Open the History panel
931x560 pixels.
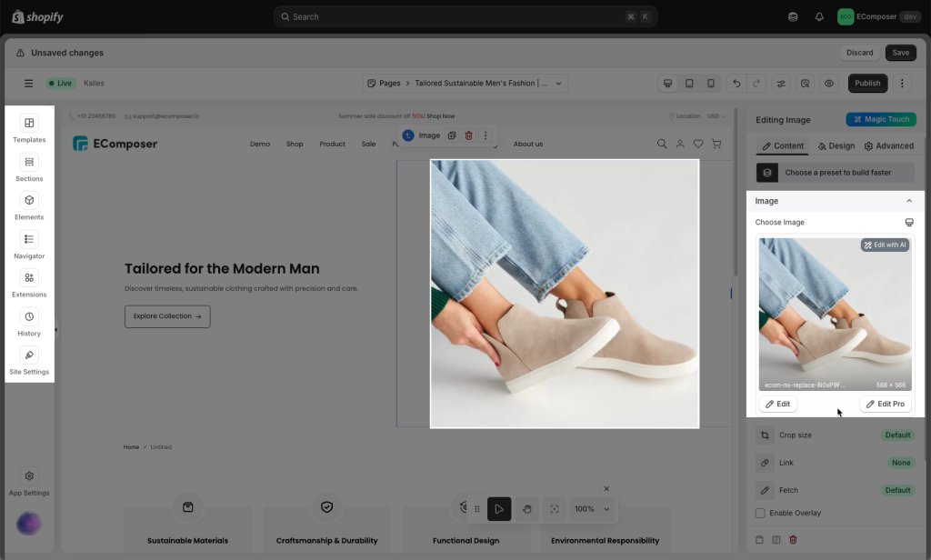point(29,317)
